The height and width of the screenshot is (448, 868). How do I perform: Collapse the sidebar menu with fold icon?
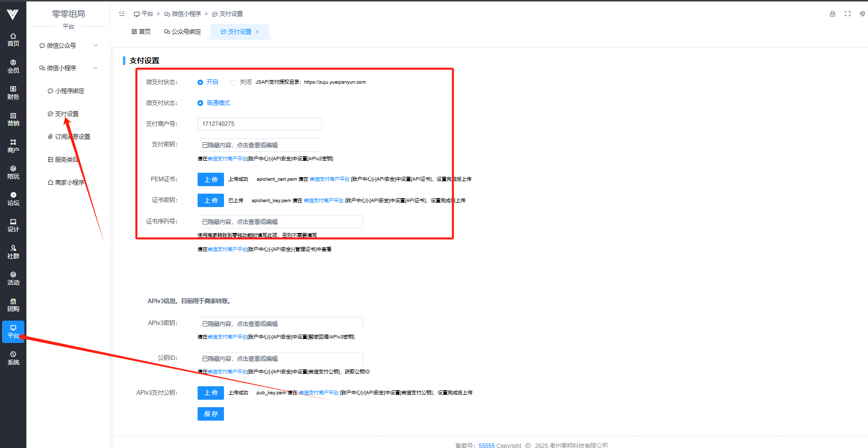(x=122, y=14)
